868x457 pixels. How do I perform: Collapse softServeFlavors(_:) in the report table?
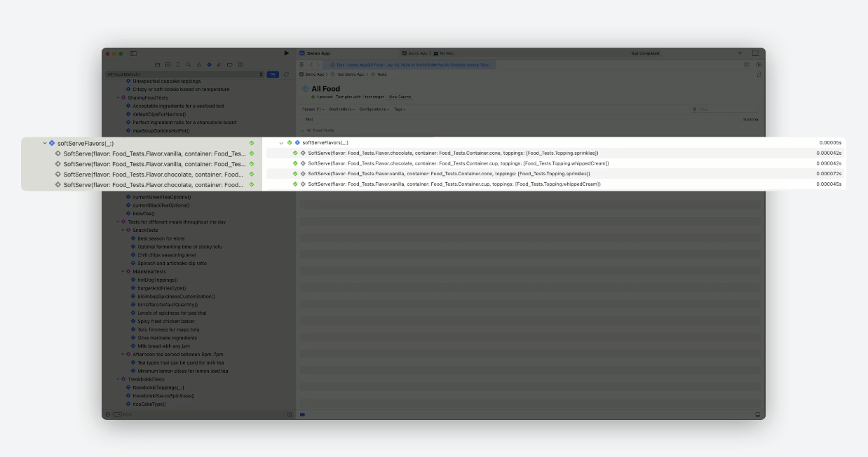pos(281,142)
